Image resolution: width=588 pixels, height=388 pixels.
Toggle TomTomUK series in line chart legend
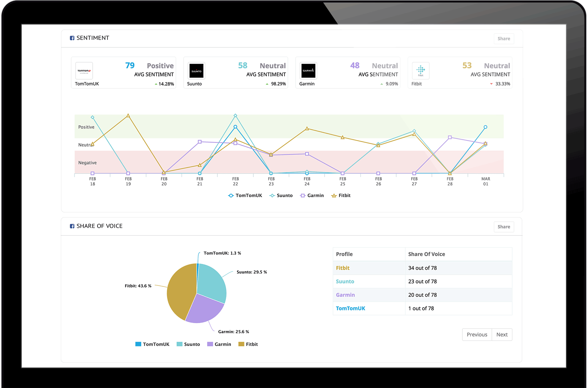tap(245, 196)
